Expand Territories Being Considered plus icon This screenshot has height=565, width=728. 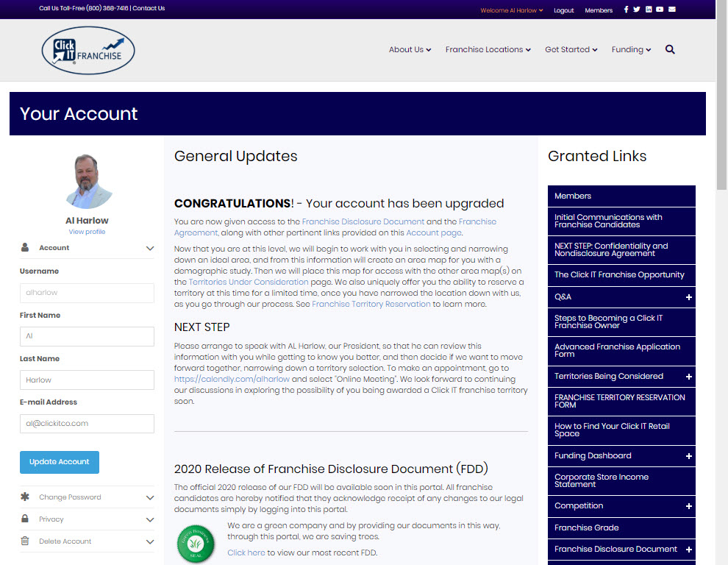coord(689,377)
